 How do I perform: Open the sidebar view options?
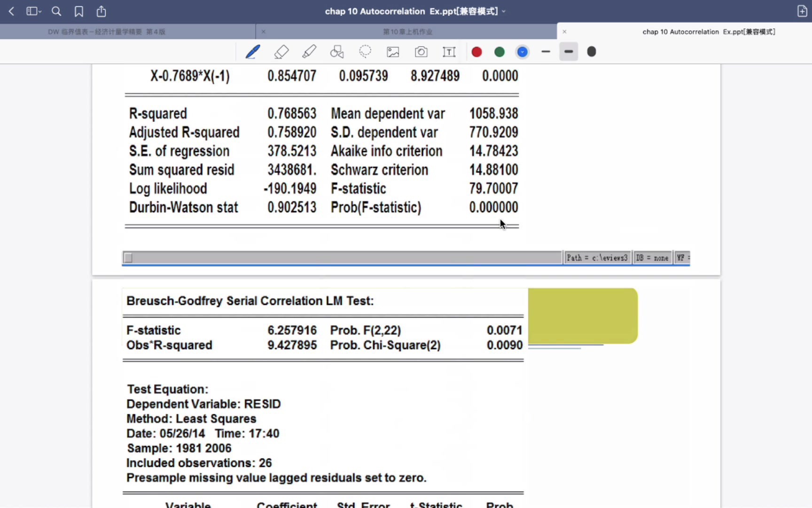coord(33,11)
